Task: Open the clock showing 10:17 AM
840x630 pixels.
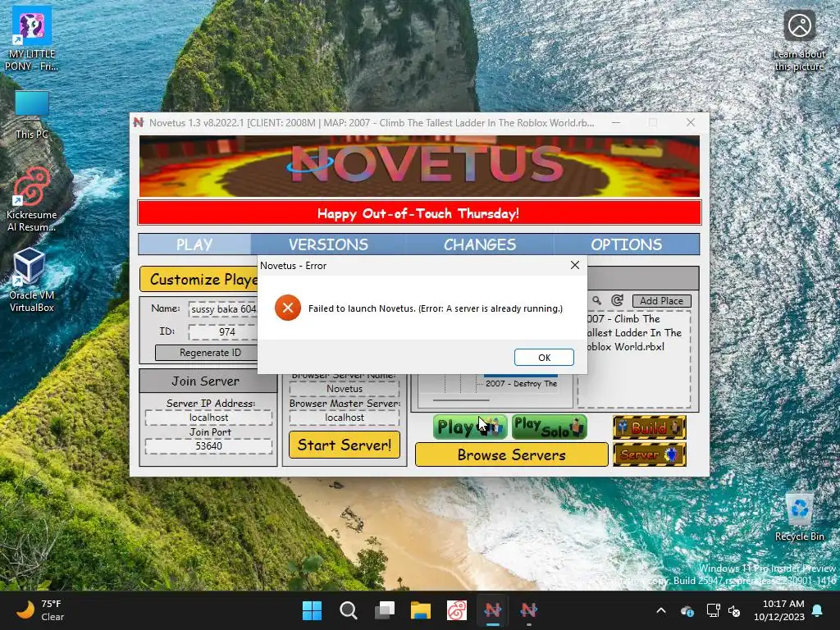Action: coord(779,610)
